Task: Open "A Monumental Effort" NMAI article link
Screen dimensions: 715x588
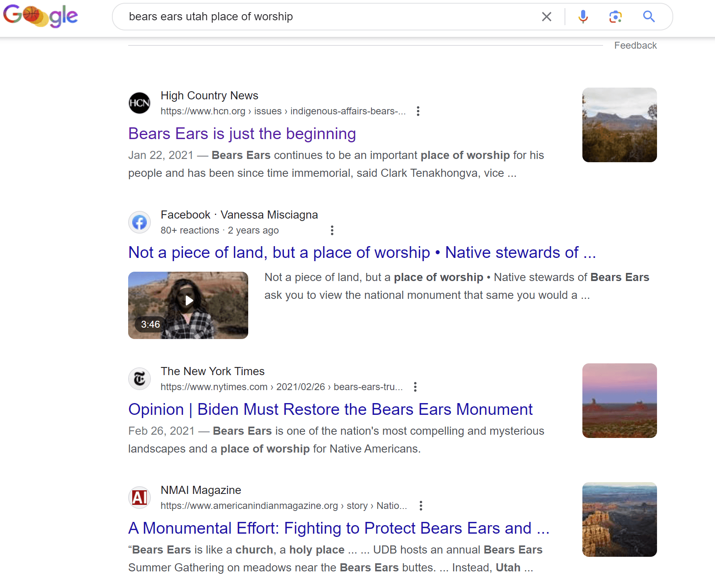Action: [x=338, y=528]
